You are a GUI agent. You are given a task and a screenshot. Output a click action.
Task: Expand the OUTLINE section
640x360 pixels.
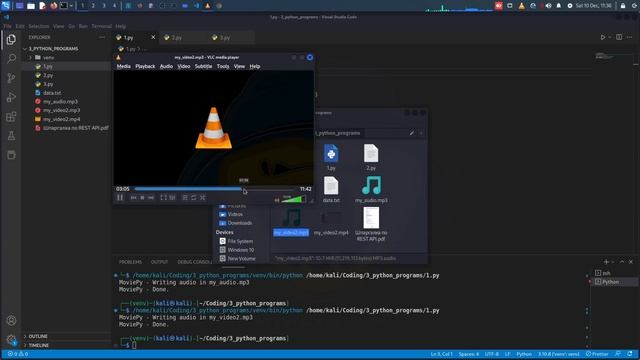[x=65, y=336]
